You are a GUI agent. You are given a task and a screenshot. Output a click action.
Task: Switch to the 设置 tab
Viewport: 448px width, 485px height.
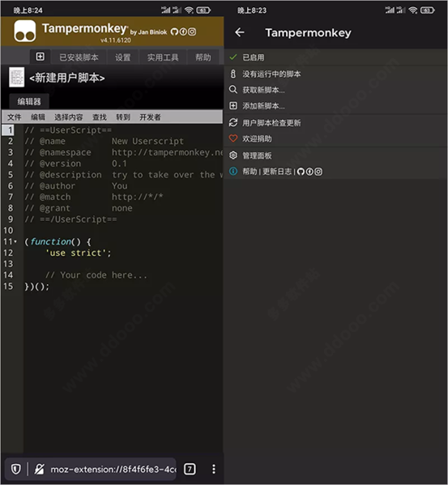pyautogui.click(x=123, y=57)
